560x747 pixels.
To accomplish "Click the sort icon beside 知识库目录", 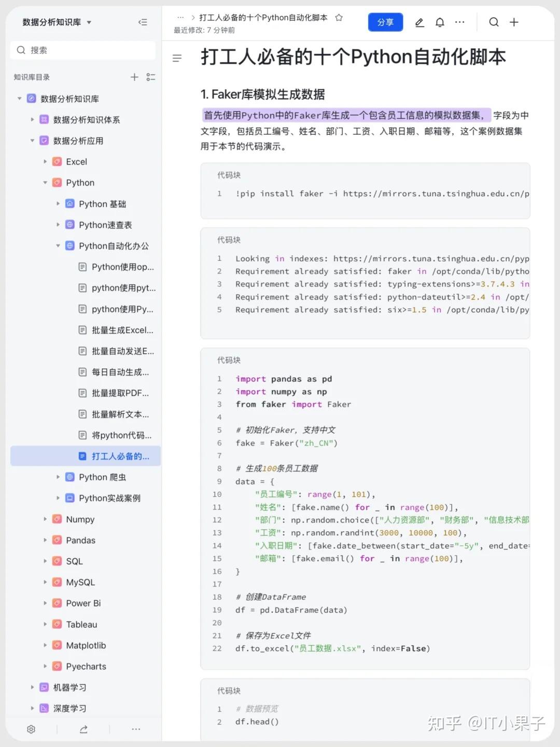I will click(x=151, y=77).
